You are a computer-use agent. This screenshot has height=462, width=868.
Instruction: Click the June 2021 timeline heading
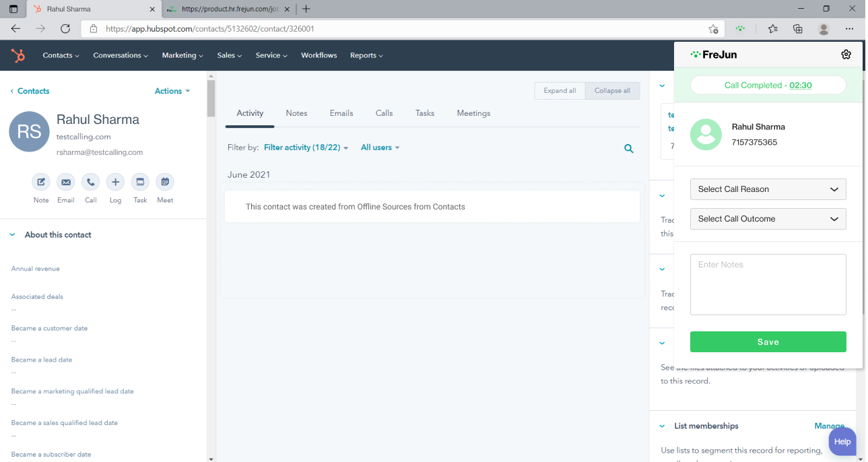(x=249, y=174)
